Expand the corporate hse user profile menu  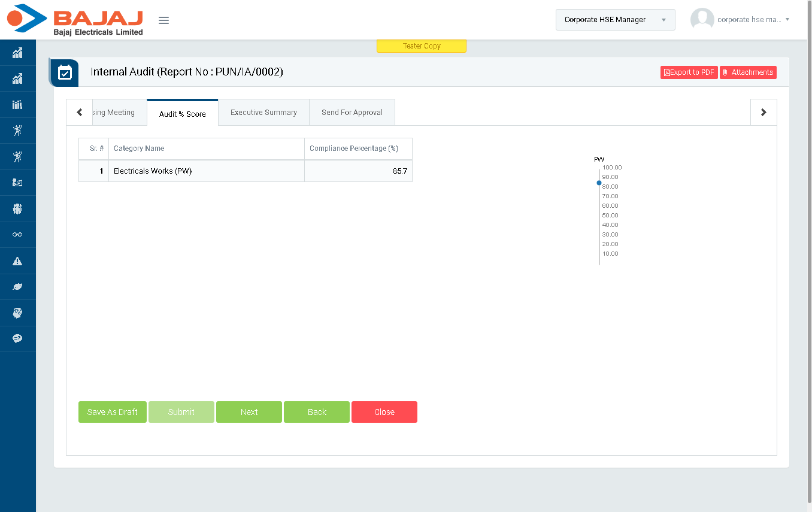tap(740, 20)
